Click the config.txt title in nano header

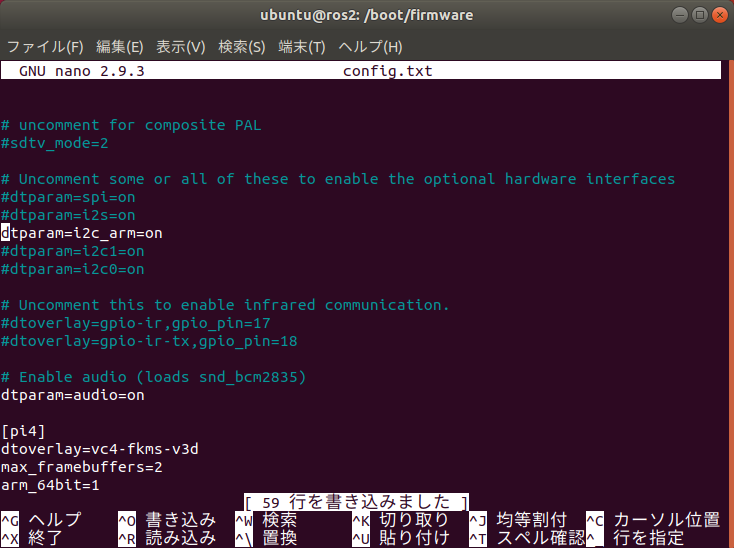point(388,71)
